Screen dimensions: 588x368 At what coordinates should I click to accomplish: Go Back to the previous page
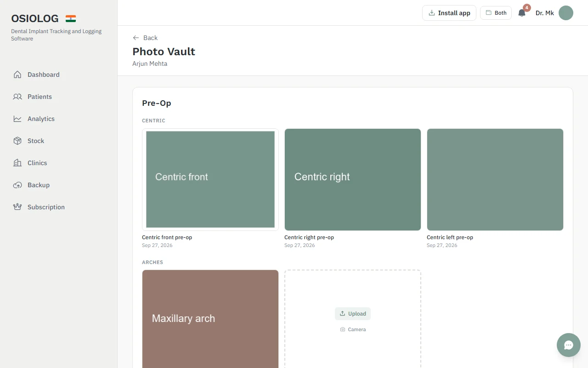pos(145,38)
